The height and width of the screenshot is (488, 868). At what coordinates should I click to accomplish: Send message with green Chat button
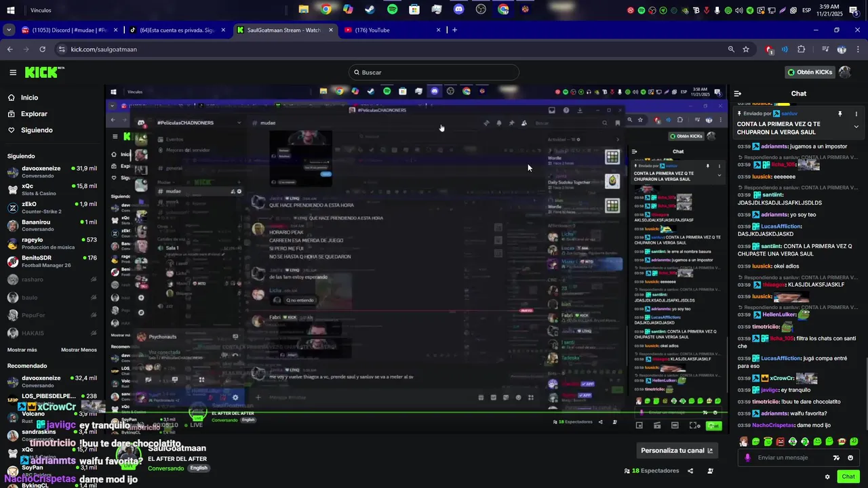point(848,476)
